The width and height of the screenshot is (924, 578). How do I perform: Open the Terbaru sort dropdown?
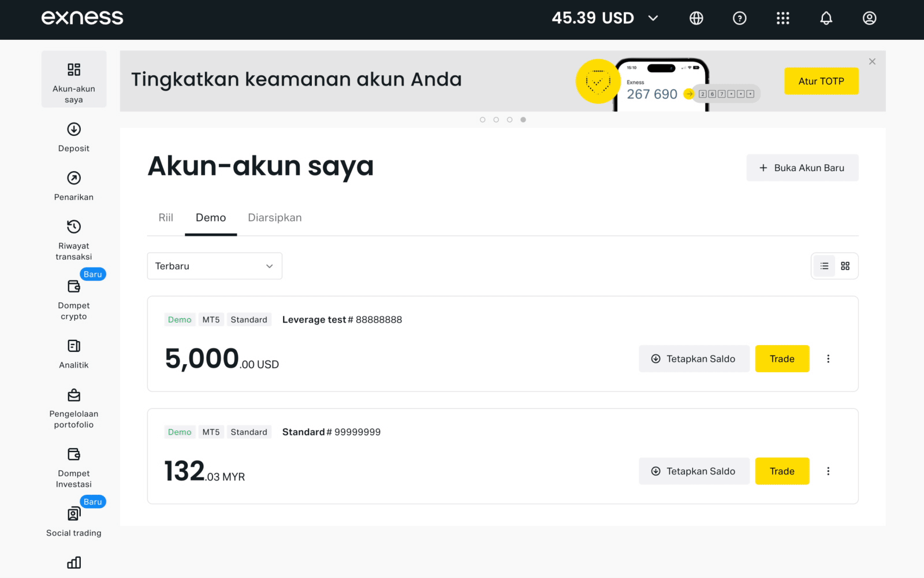click(x=214, y=266)
